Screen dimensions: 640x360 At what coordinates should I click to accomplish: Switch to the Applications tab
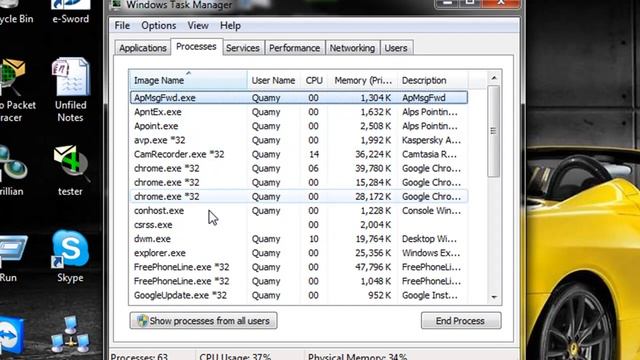(142, 48)
